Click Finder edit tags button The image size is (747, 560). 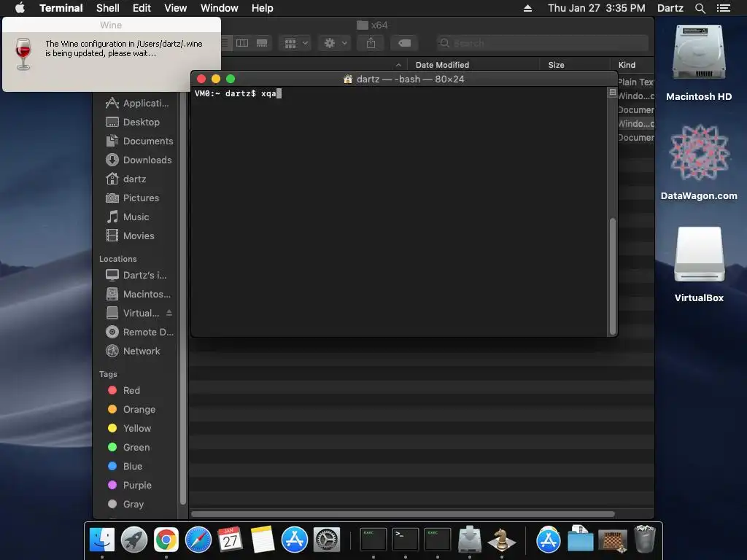tap(404, 43)
